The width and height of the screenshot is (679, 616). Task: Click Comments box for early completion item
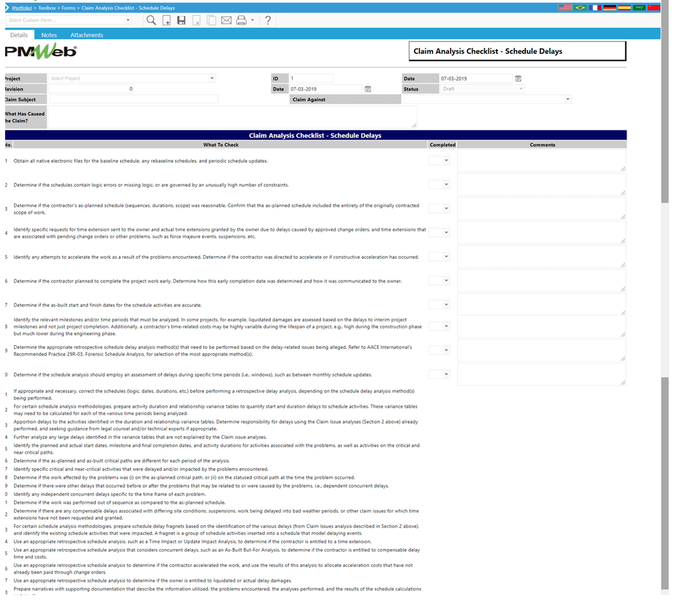(541, 281)
